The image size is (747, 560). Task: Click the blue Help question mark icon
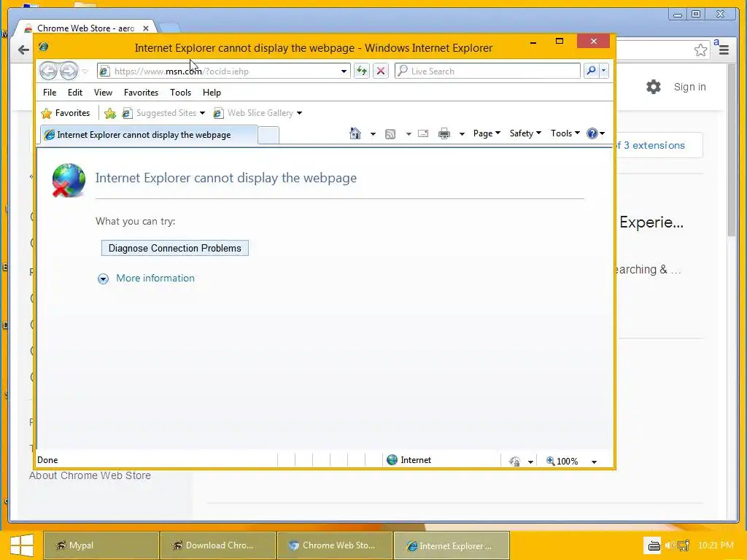592,133
